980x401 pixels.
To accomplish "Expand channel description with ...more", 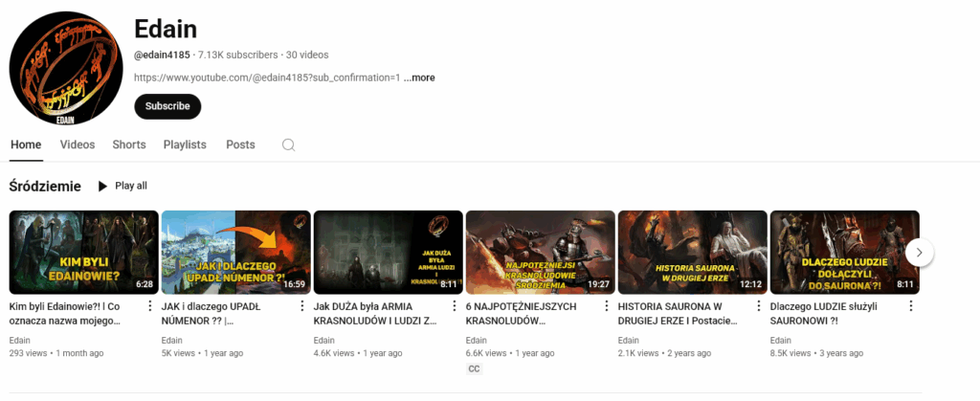I will 419,78.
